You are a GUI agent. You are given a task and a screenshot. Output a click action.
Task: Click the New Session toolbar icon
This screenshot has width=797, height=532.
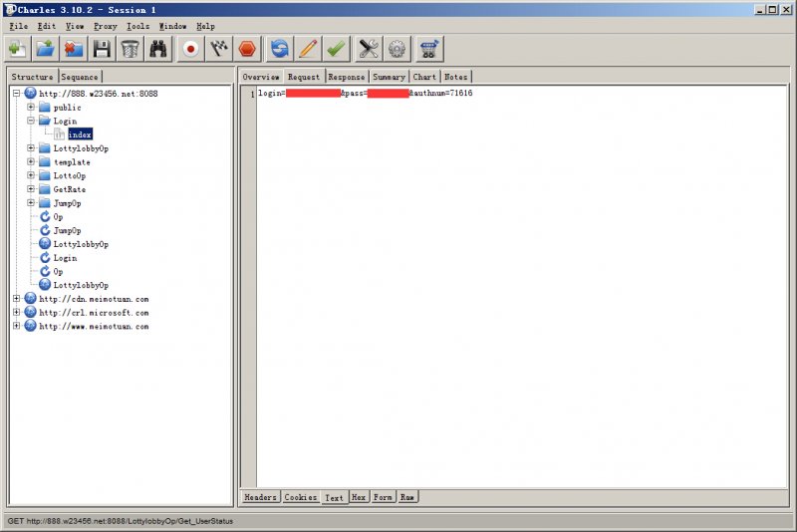tap(17, 49)
